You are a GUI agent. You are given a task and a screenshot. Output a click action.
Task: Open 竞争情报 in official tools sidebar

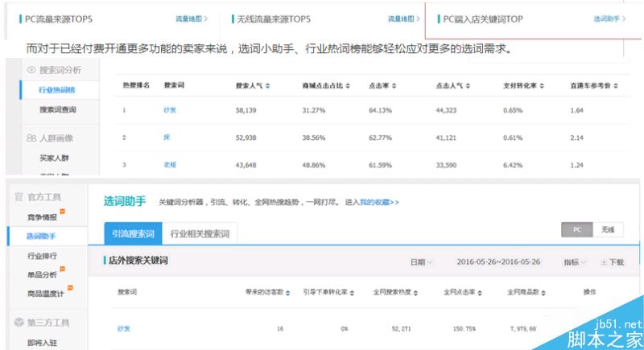pos(43,216)
